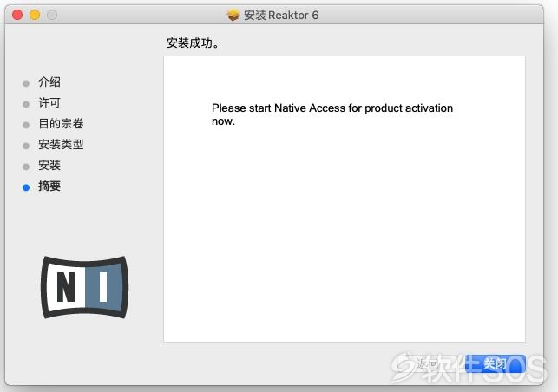Select the 介绍 step in sidebar
The image size is (558, 392).
point(49,82)
